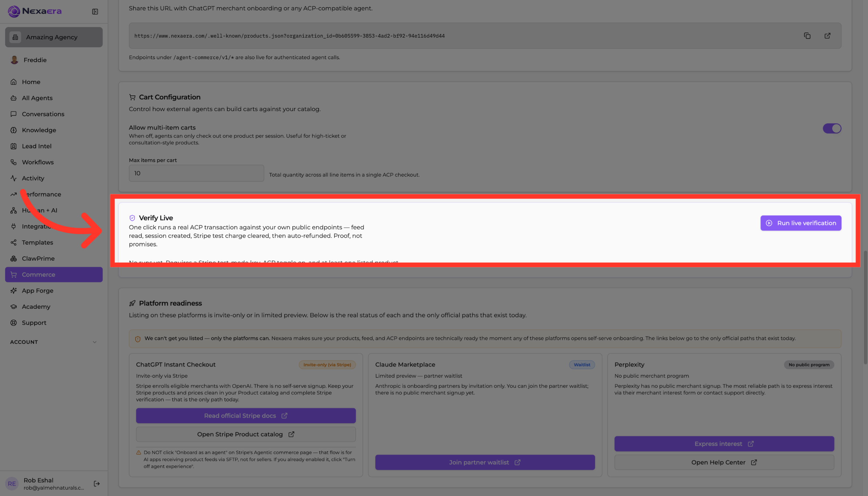Click Open Stripe Product catalog
The width and height of the screenshot is (868, 496).
click(246, 434)
